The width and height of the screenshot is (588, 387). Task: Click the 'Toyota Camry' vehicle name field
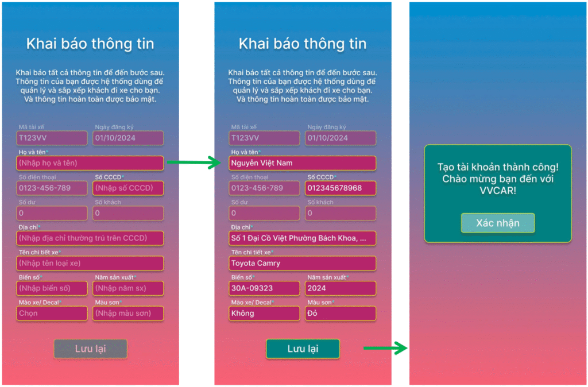[303, 264]
